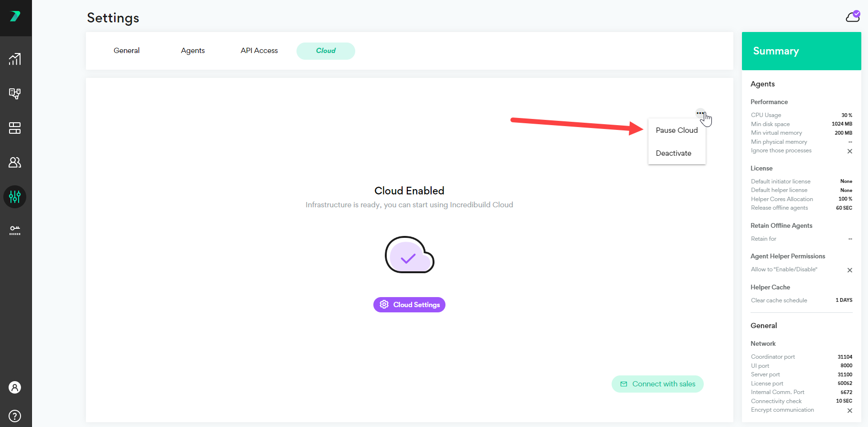This screenshot has width=868, height=427.
Task: Click the Connectivity check 10 SEC value
Action: click(x=844, y=401)
